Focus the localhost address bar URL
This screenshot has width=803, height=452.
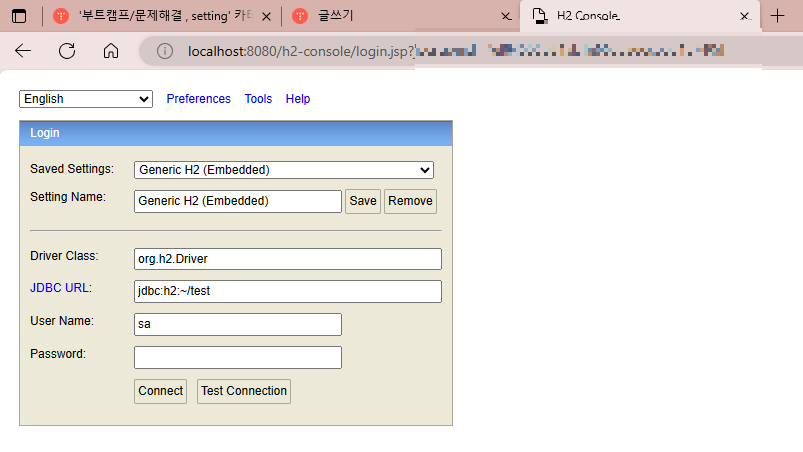pyautogui.click(x=301, y=51)
